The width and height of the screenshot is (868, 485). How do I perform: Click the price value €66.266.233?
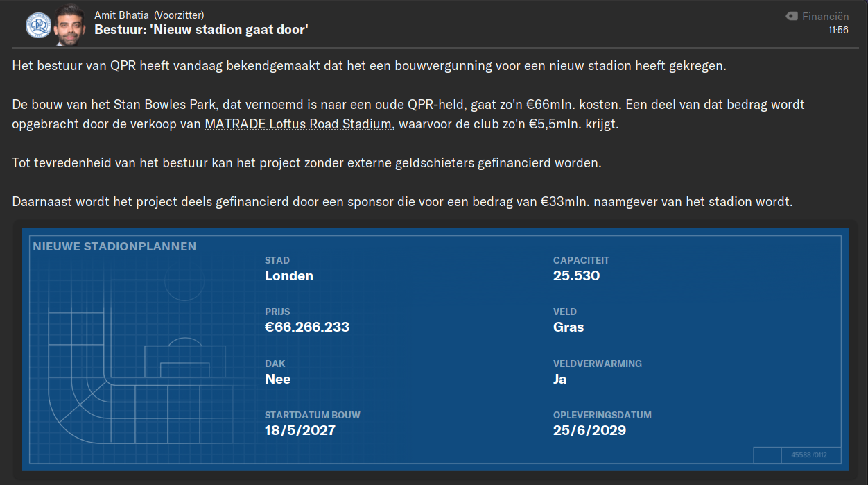coord(307,327)
